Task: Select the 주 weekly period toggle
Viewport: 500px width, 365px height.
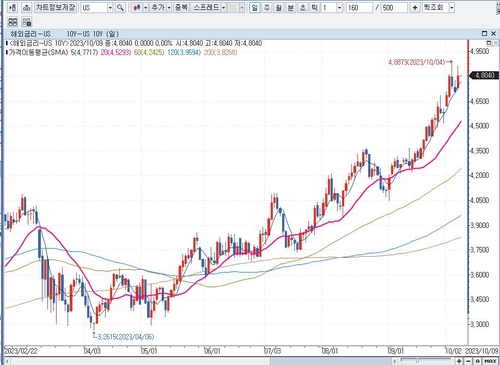Action: click(267, 7)
